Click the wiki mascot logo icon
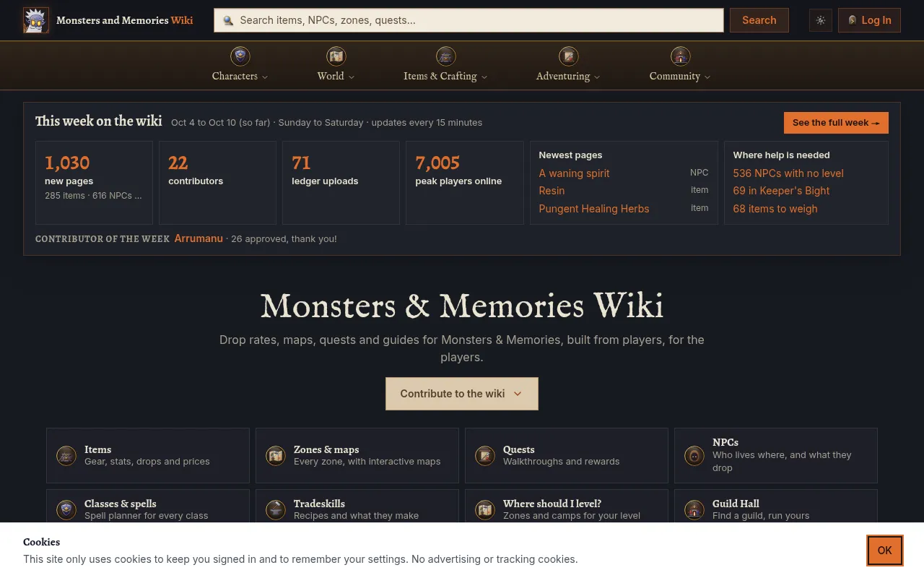 point(36,20)
